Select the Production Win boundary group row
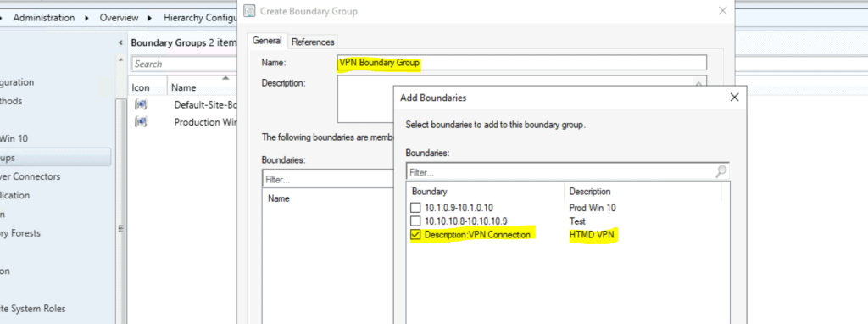The width and height of the screenshot is (868, 324). [184, 122]
